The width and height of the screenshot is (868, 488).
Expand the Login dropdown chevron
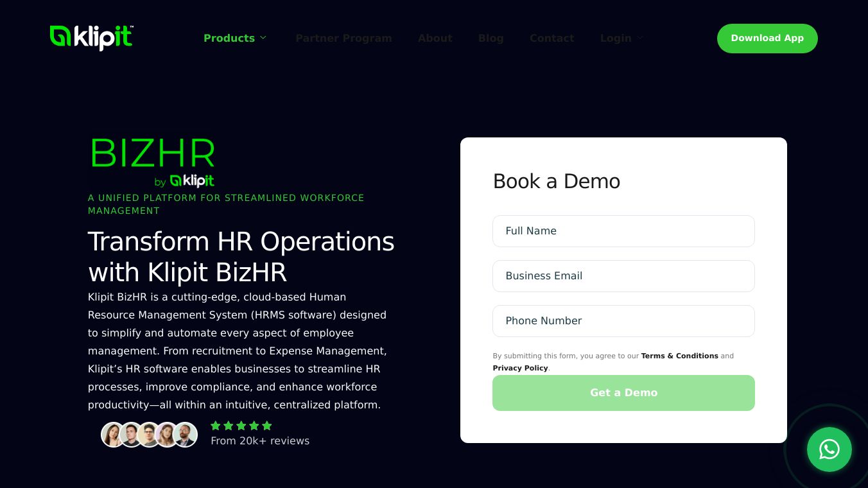[x=640, y=38]
